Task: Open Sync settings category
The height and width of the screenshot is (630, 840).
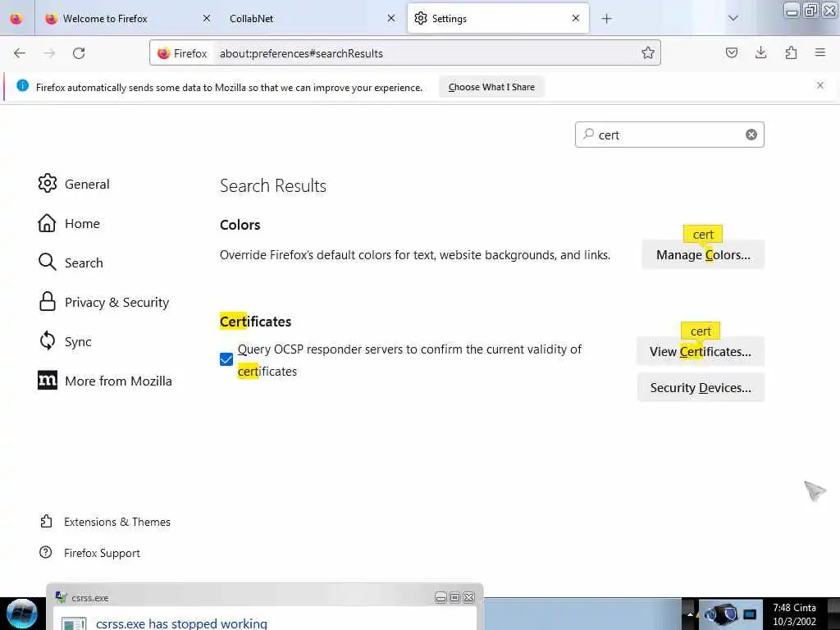Action: coord(65,341)
